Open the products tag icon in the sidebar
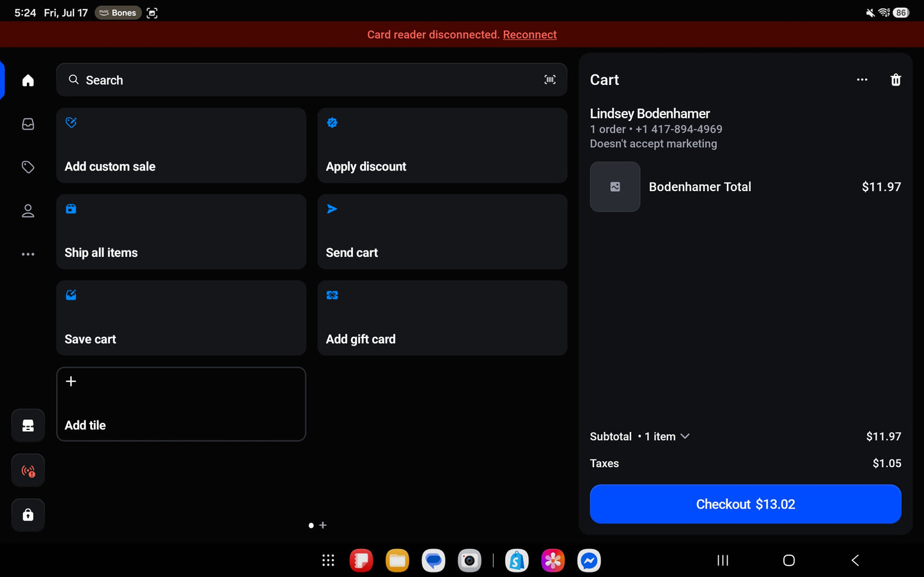Viewport: 924px width, 577px height. pyautogui.click(x=28, y=167)
